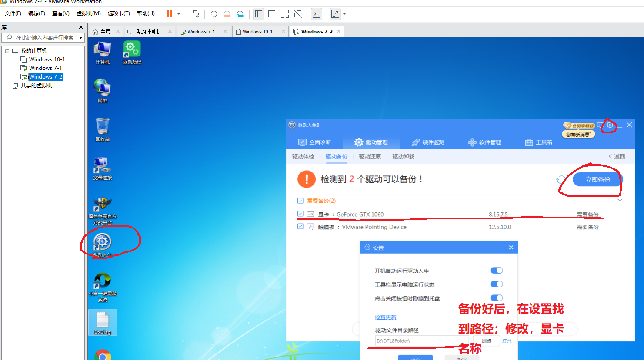Open the console view terminal icon
The height and width of the screenshot is (360, 644).
[x=316, y=14]
